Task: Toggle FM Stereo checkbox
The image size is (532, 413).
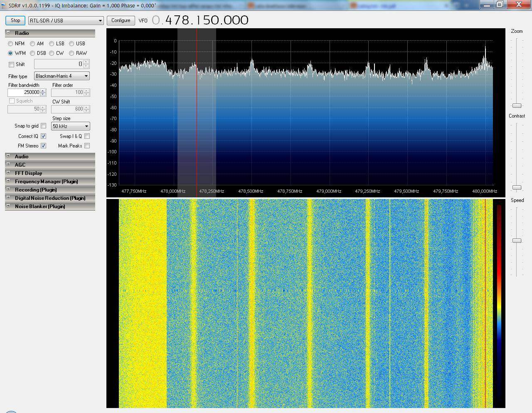Action: (x=43, y=146)
